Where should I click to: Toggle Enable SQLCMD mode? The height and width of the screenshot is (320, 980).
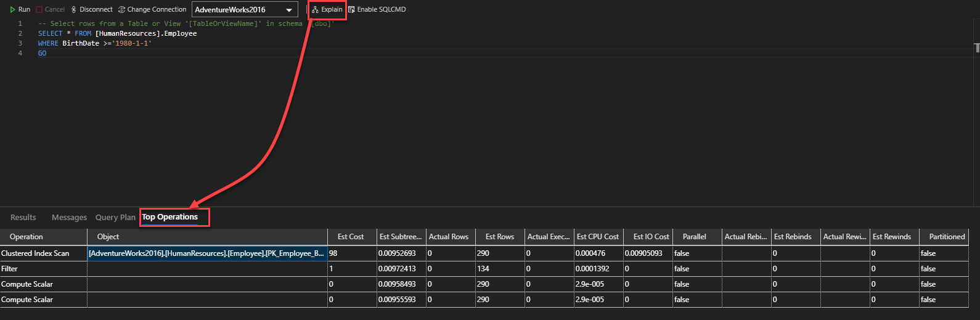click(377, 9)
